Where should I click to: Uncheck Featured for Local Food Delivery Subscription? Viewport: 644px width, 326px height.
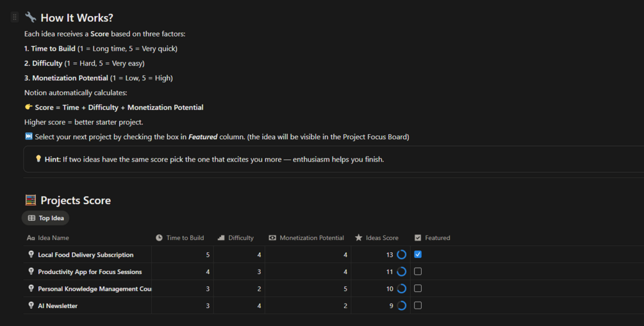point(418,255)
